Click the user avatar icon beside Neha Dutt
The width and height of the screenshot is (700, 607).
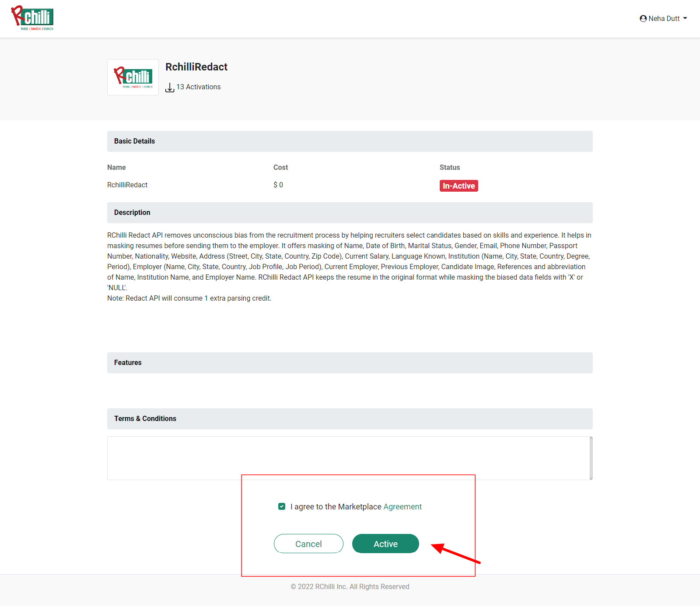coord(643,18)
